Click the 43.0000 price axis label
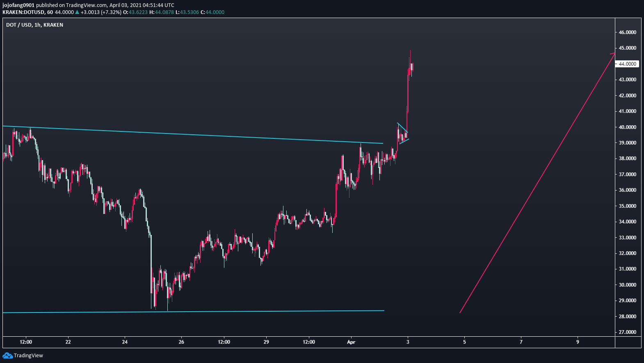This screenshot has height=363, width=644. (628, 80)
